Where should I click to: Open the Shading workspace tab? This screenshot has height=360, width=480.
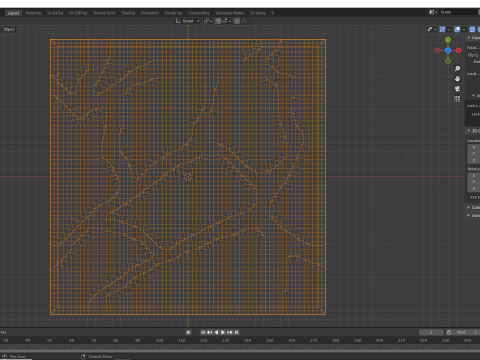click(128, 13)
